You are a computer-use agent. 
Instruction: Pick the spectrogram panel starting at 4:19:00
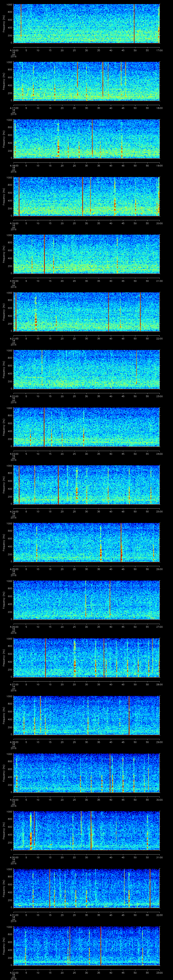tap(87, 197)
